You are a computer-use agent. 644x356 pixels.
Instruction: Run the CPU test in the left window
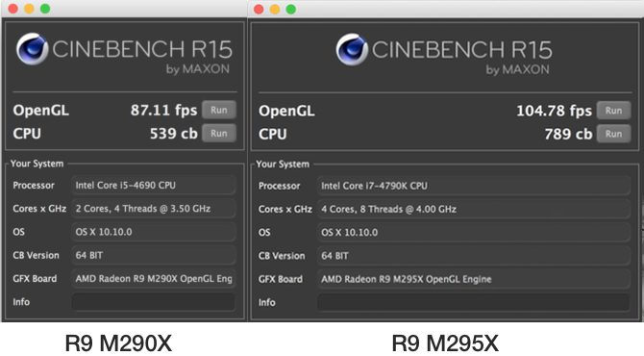click(219, 133)
